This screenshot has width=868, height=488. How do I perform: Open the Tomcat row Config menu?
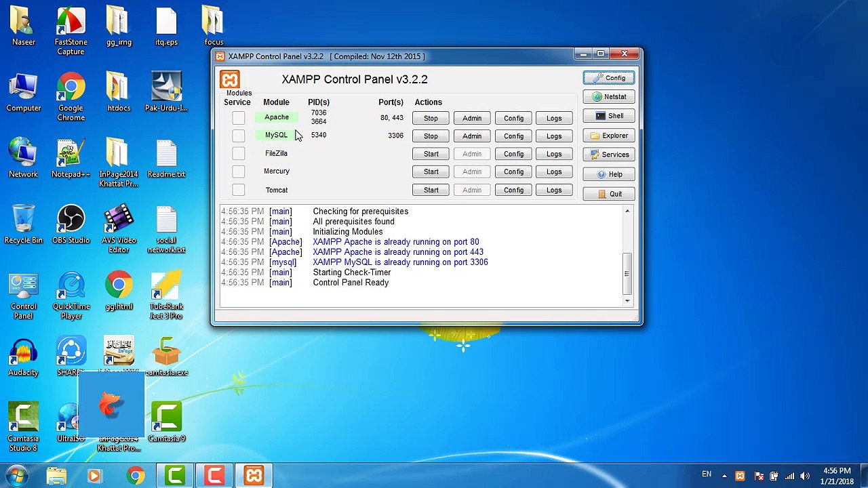pyautogui.click(x=513, y=190)
